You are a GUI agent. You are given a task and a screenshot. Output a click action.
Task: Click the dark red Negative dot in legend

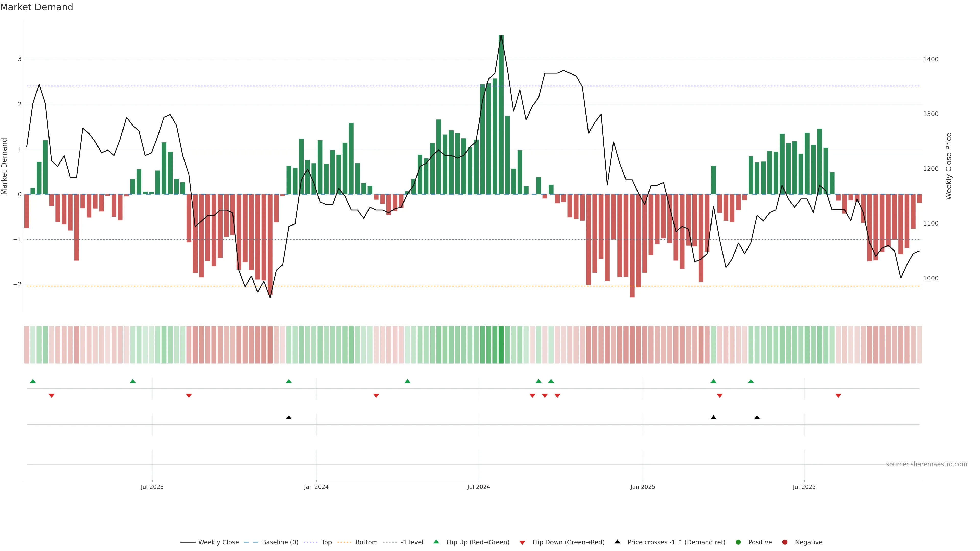pos(785,542)
